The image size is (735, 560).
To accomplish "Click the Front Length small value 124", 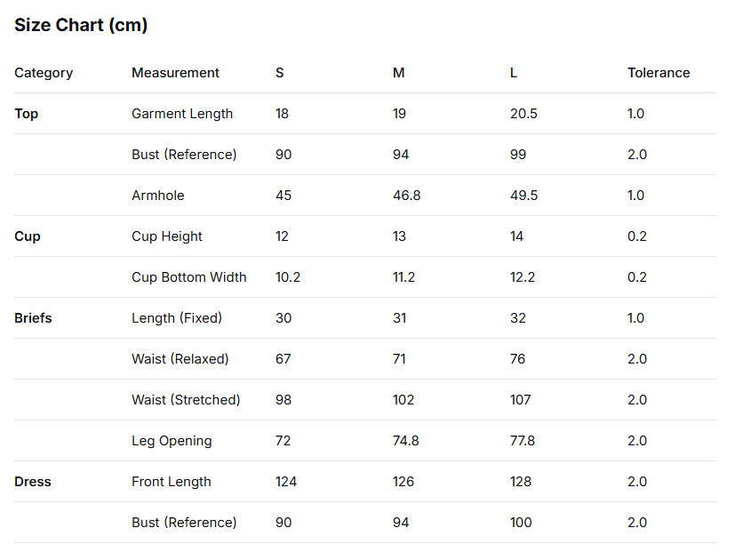I will 286,482.
